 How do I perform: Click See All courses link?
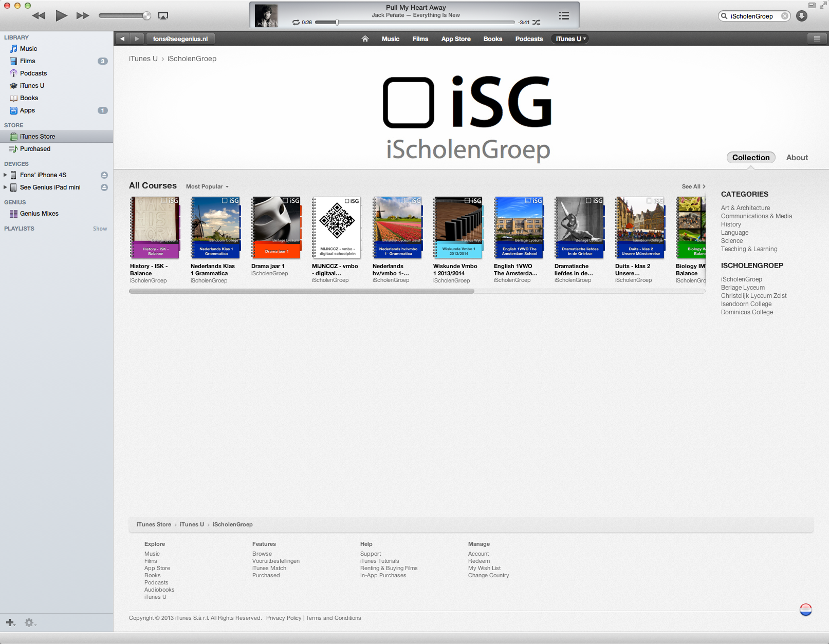[693, 186]
